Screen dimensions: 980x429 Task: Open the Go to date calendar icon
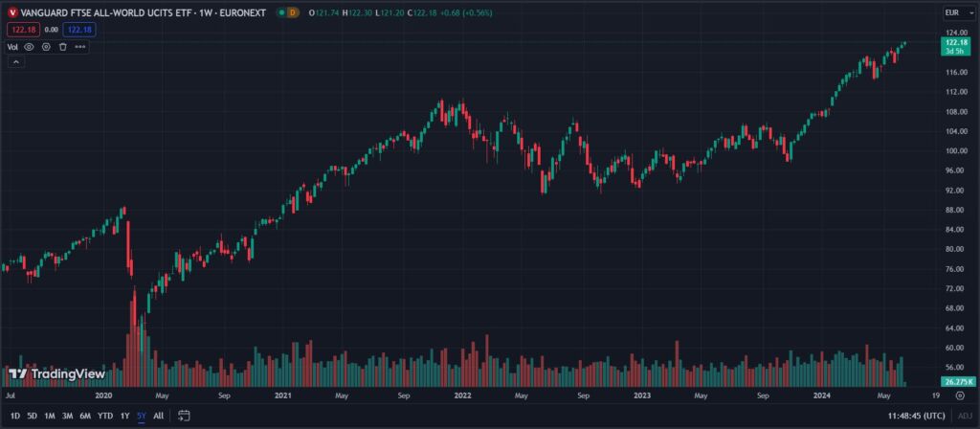184,416
